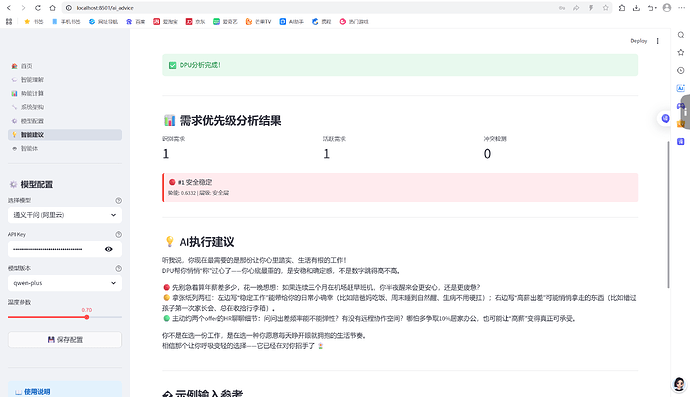Open search in the browser side panel
Image resolution: width=690 pixels, height=397 pixels.
point(681,35)
